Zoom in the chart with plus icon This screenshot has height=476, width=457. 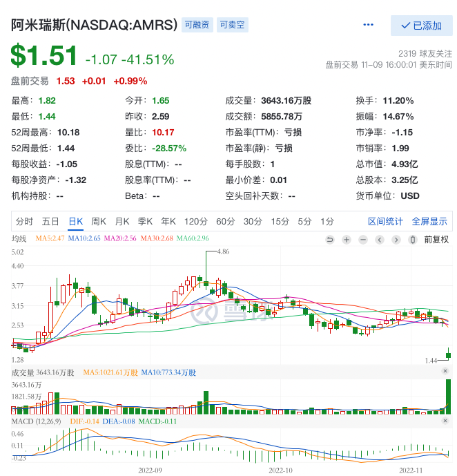point(347,240)
